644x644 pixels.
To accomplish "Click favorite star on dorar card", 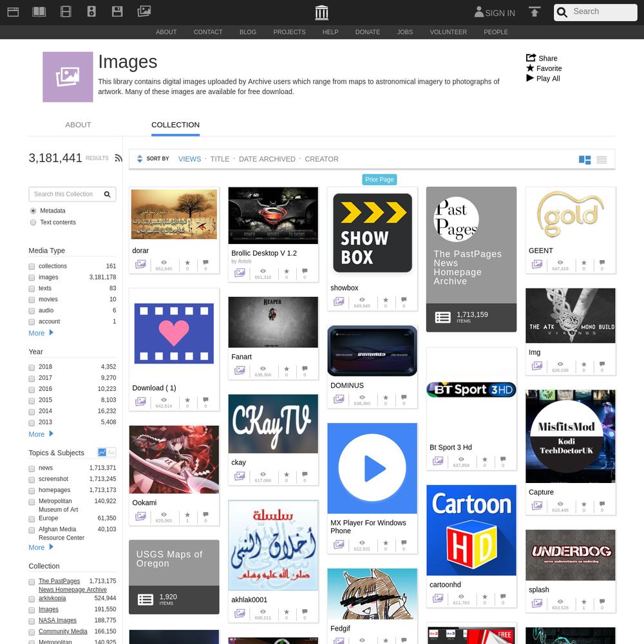I will pyautogui.click(x=187, y=263).
